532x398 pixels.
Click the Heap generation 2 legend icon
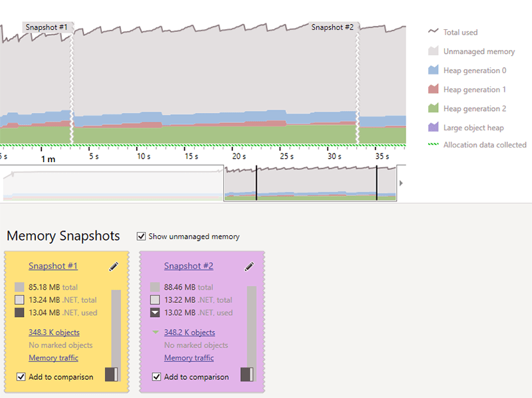[433, 108]
